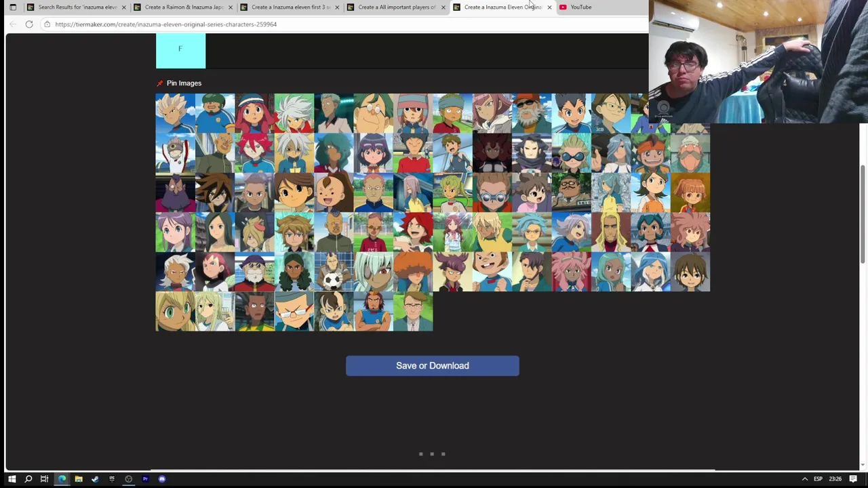Select the old man with white mustache and hat

pyautogui.click(x=690, y=152)
